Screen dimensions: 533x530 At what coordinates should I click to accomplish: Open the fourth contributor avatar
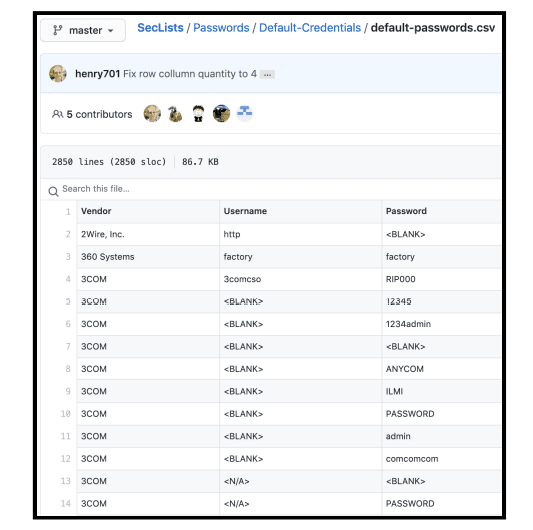[x=222, y=114]
